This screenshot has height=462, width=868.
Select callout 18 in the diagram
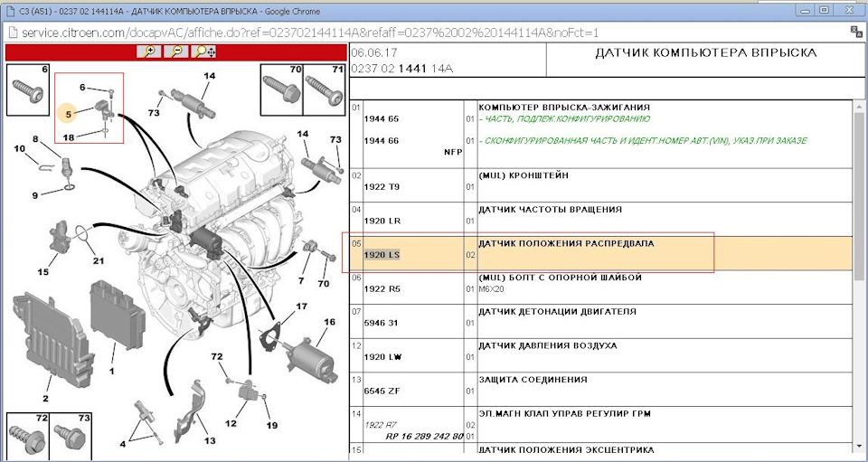[68, 137]
